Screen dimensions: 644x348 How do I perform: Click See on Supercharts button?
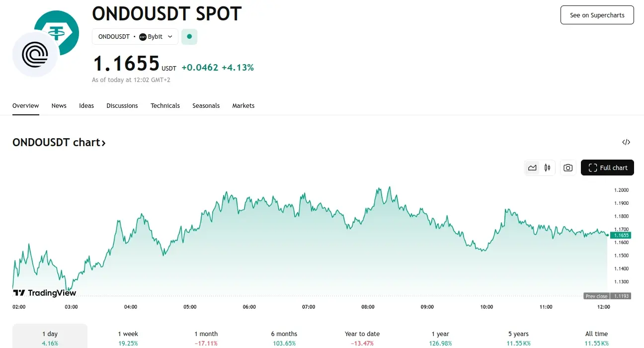[x=597, y=15]
